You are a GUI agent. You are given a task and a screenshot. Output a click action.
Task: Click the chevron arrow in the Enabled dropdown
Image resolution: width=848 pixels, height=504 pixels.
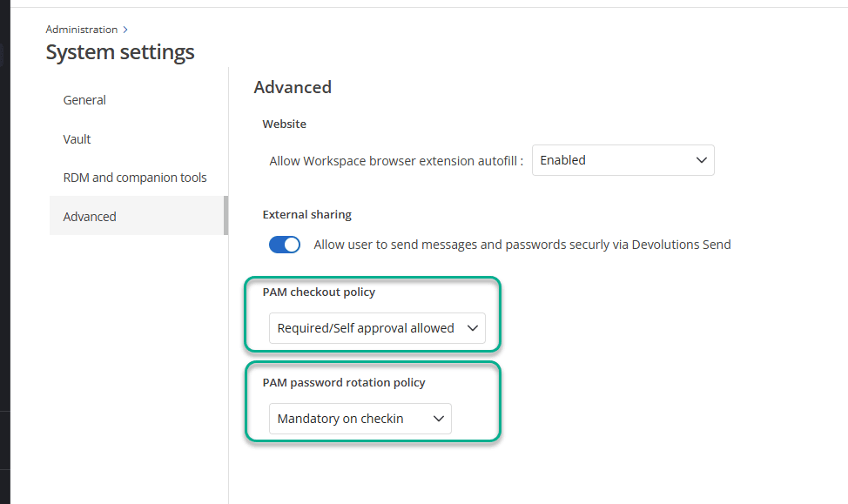701,160
